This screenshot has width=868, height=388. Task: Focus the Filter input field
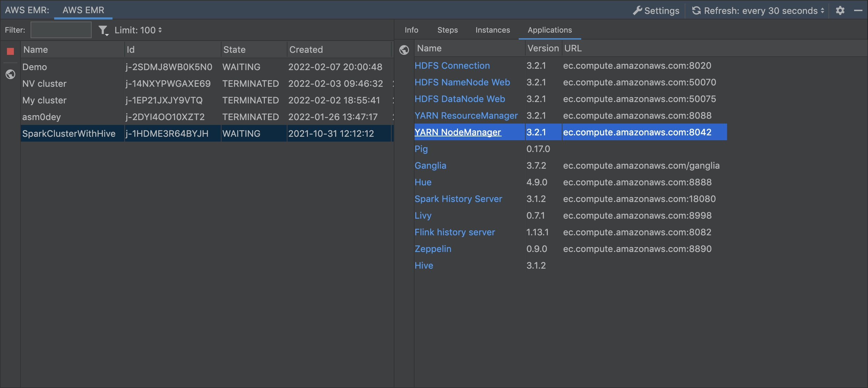(x=61, y=30)
